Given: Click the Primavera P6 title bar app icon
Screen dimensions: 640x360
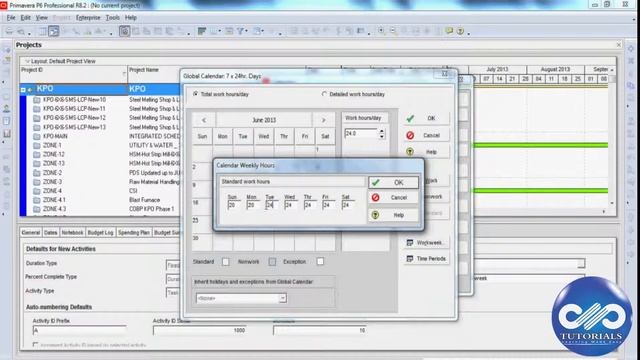Looking at the screenshot, I should point(4,5).
